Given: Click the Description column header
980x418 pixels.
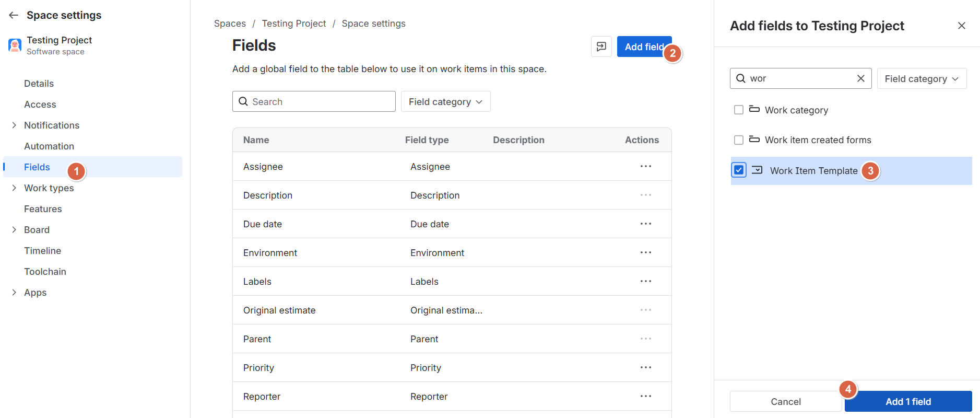Looking at the screenshot, I should click(518, 140).
